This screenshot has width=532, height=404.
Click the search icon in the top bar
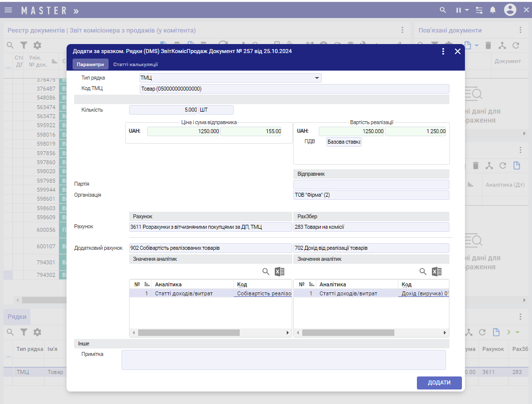click(442, 10)
